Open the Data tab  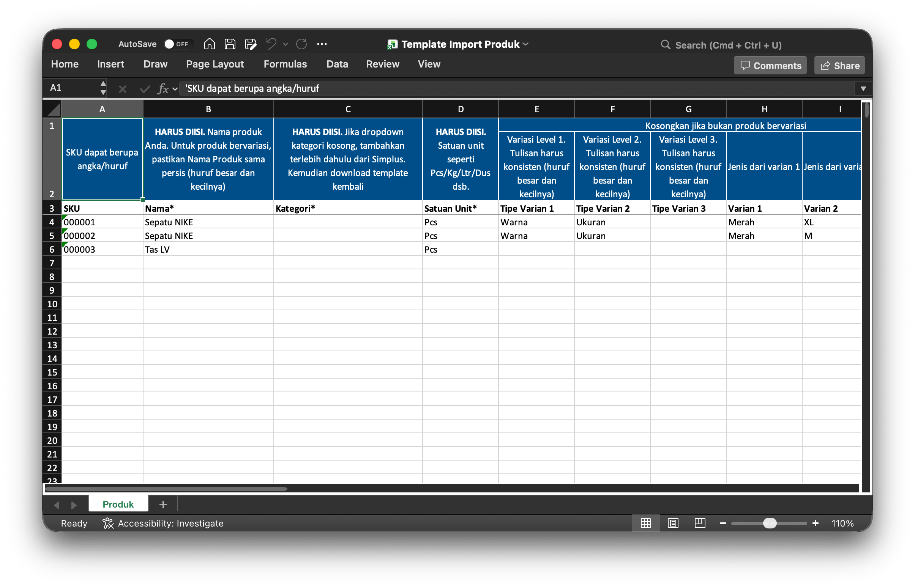(337, 64)
